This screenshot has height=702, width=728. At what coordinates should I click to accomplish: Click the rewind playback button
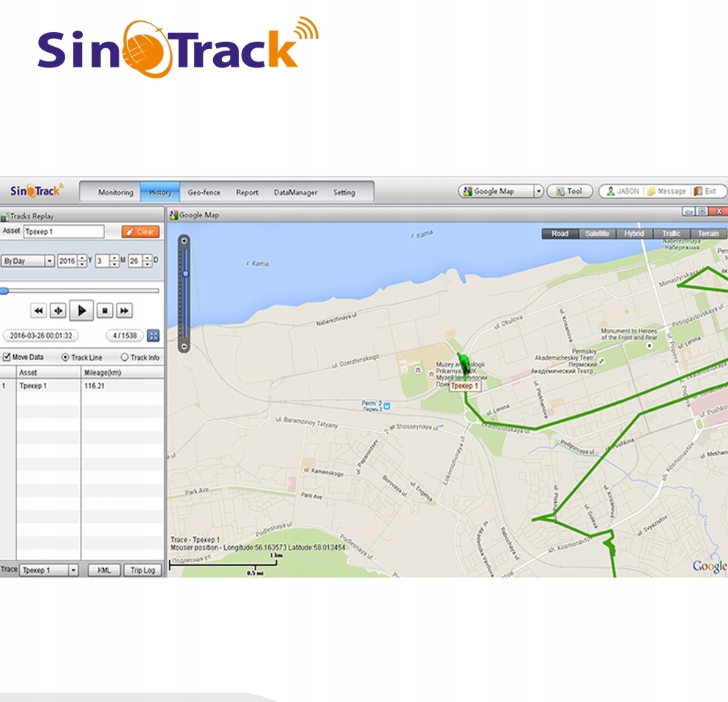click(39, 310)
